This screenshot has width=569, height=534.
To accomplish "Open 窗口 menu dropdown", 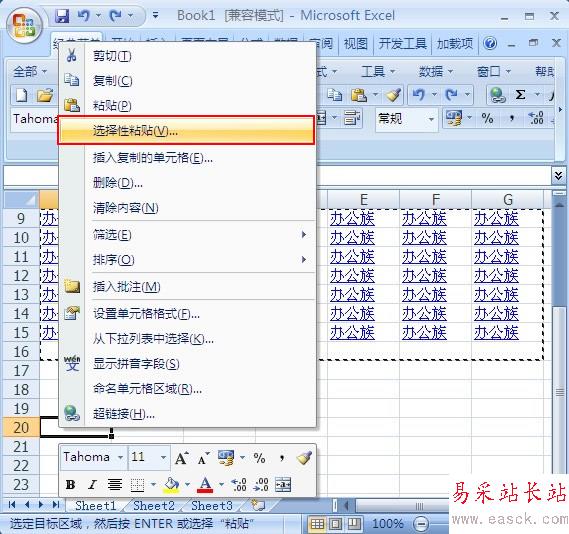I will 494,71.
